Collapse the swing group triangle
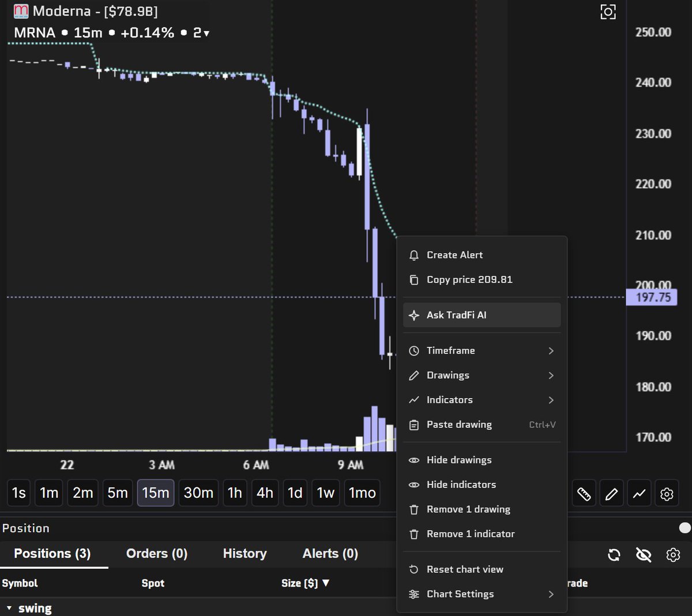This screenshot has width=692, height=616. coord(9,608)
